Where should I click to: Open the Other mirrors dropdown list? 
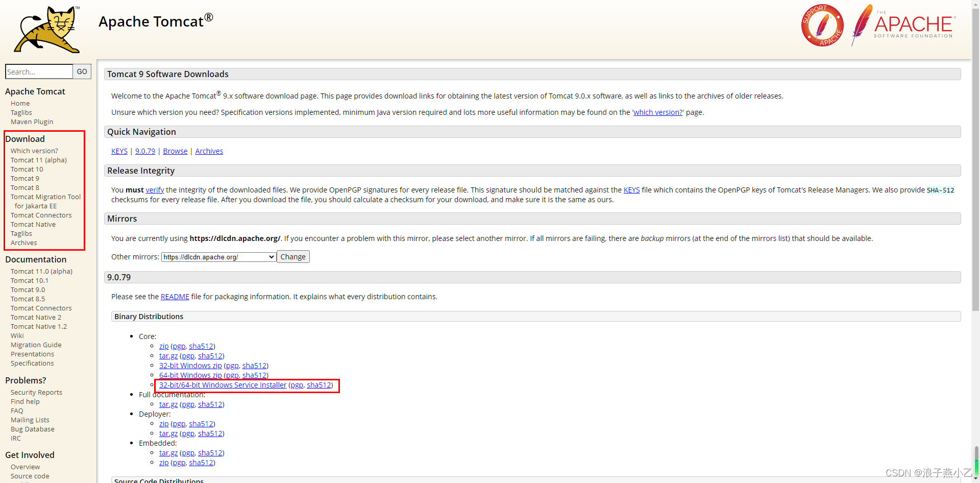click(x=219, y=257)
